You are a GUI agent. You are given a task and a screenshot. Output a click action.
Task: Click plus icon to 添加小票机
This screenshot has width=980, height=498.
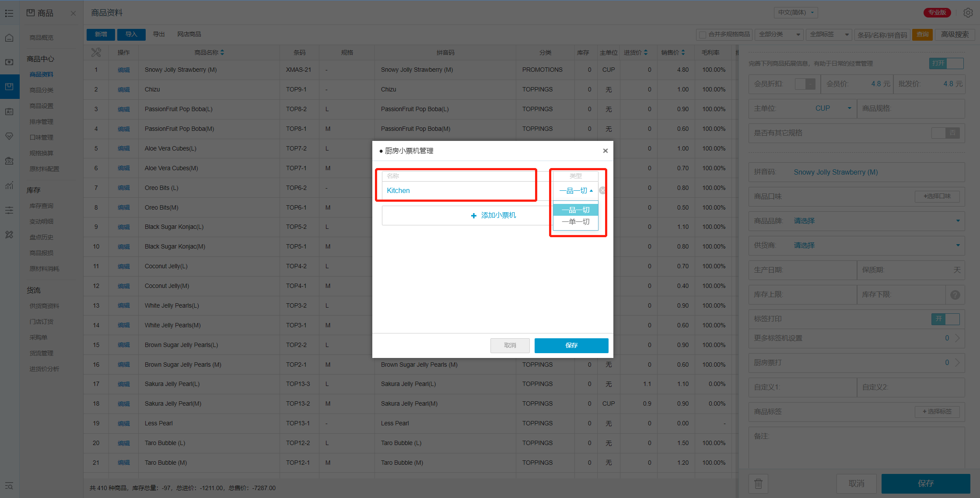click(x=473, y=216)
